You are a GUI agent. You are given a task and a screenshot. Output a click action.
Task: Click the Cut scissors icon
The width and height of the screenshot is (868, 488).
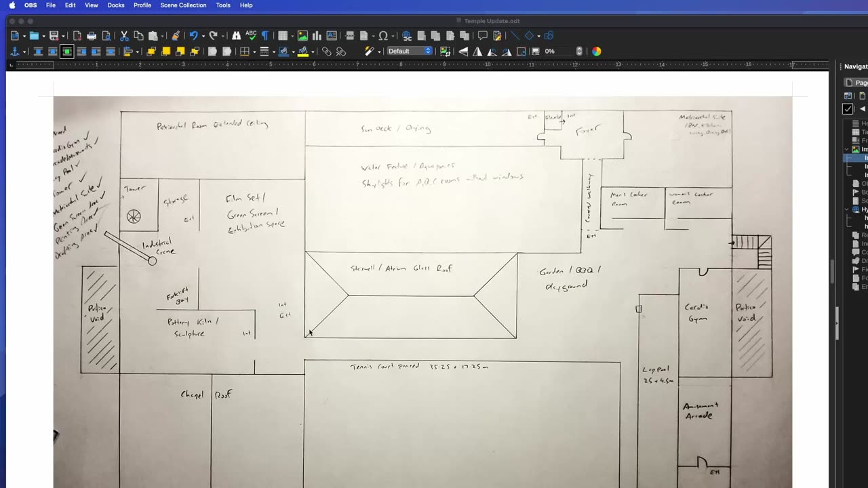pyautogui.click(x=124, y=35)
